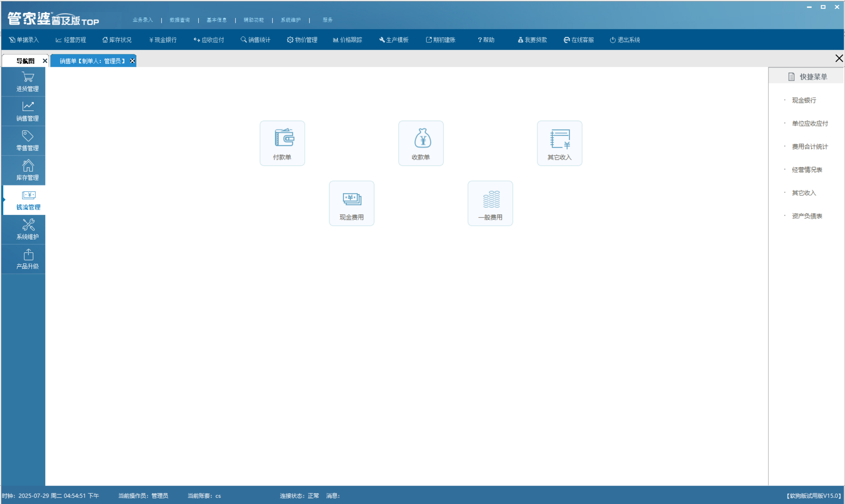This screenshot has width=845, height=504.
Task: Select 钱流管理 in the left sidebar
Action: [24, 200]
